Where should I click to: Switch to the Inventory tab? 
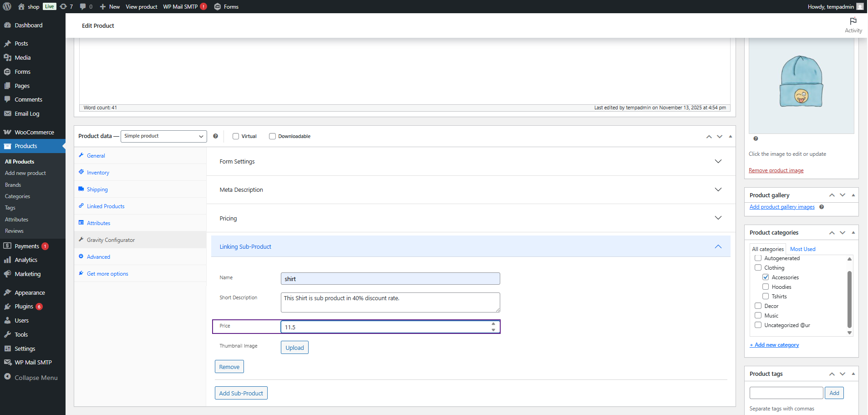pos(98,173)
